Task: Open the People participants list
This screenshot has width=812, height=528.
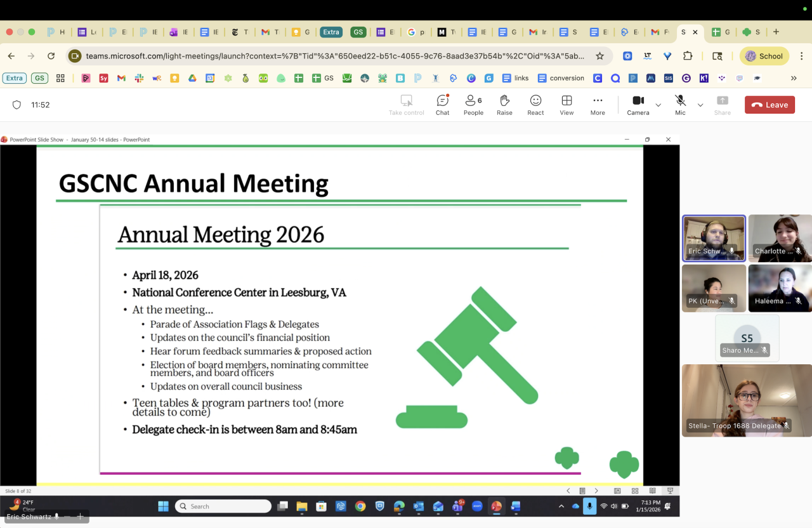Action: point(473,105)
